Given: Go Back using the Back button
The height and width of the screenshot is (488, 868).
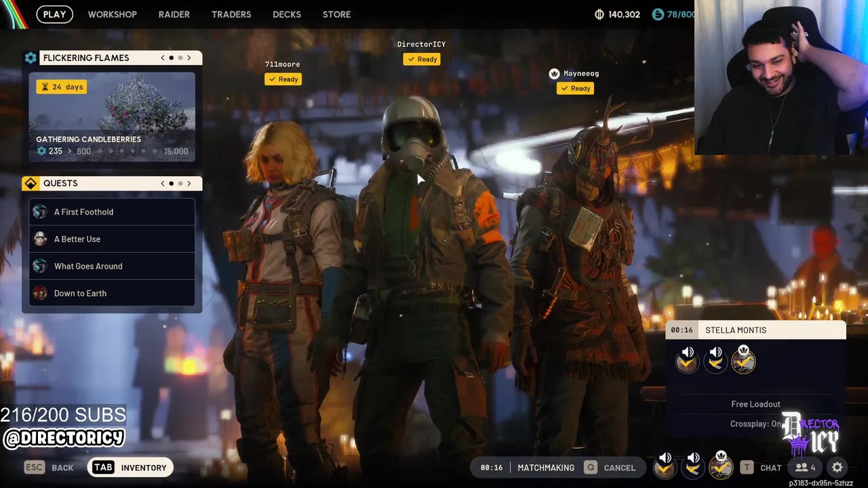Looking at the screenshot, I should 49,468.
